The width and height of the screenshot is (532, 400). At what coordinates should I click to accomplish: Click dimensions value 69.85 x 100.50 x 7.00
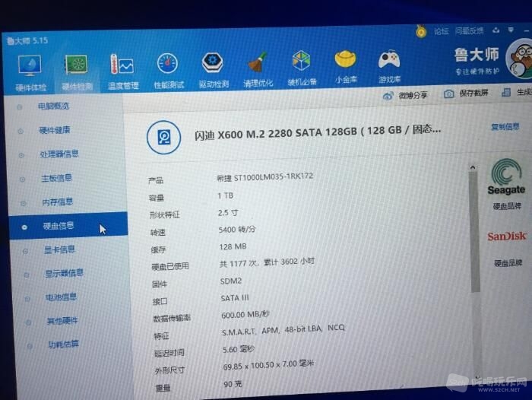268,365
